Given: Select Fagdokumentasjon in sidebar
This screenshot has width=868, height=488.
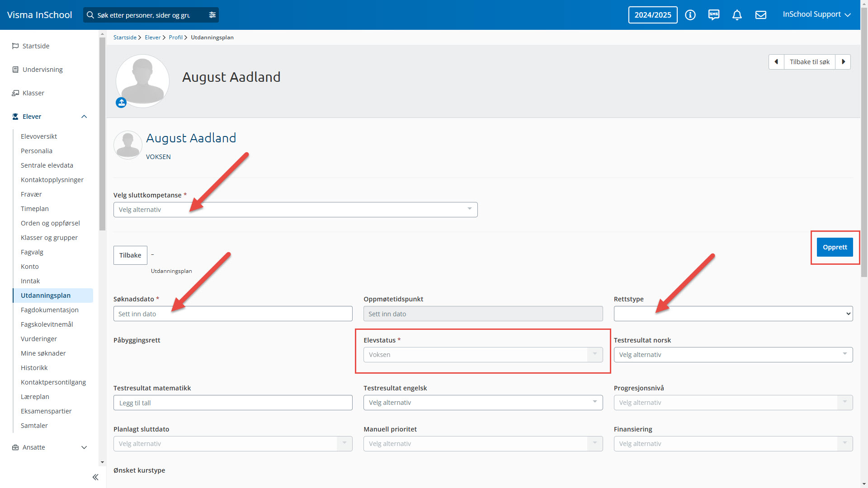Looking at the screenshot, I should [x=50, y=310].
